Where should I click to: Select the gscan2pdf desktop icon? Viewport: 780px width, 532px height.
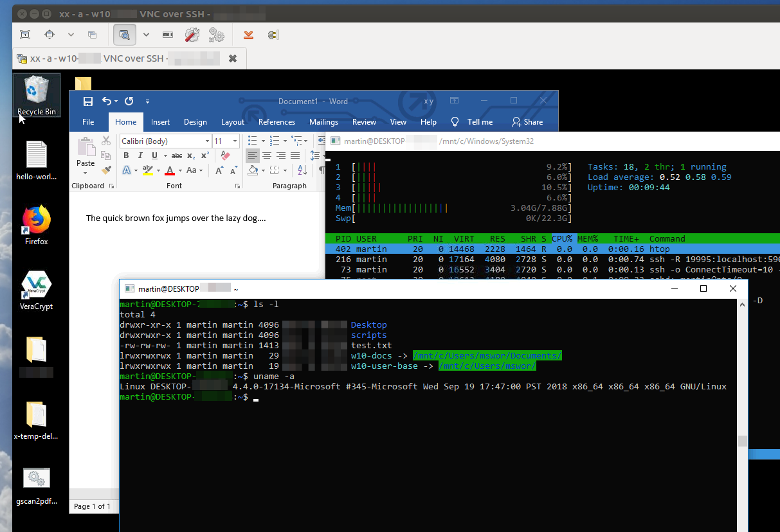(x=37, y=486)
